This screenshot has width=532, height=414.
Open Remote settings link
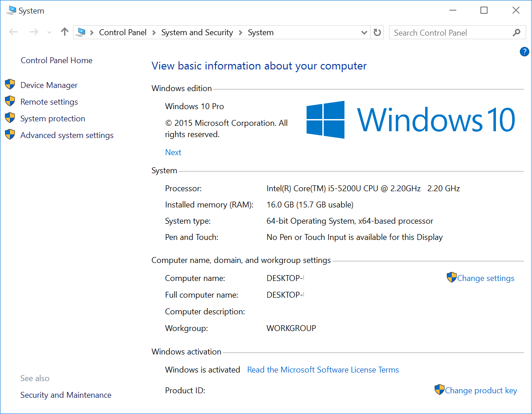point(49,102)
